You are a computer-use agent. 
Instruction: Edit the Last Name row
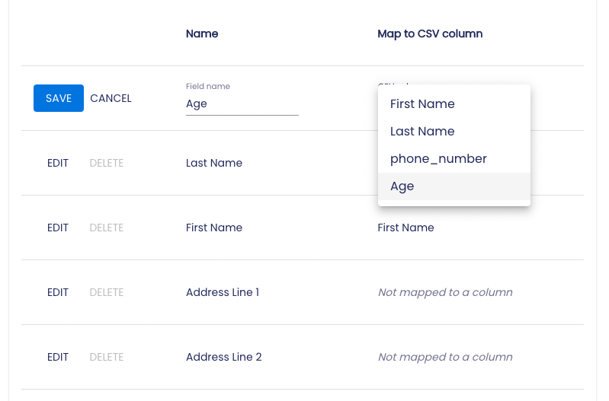[x=58, y=163]
